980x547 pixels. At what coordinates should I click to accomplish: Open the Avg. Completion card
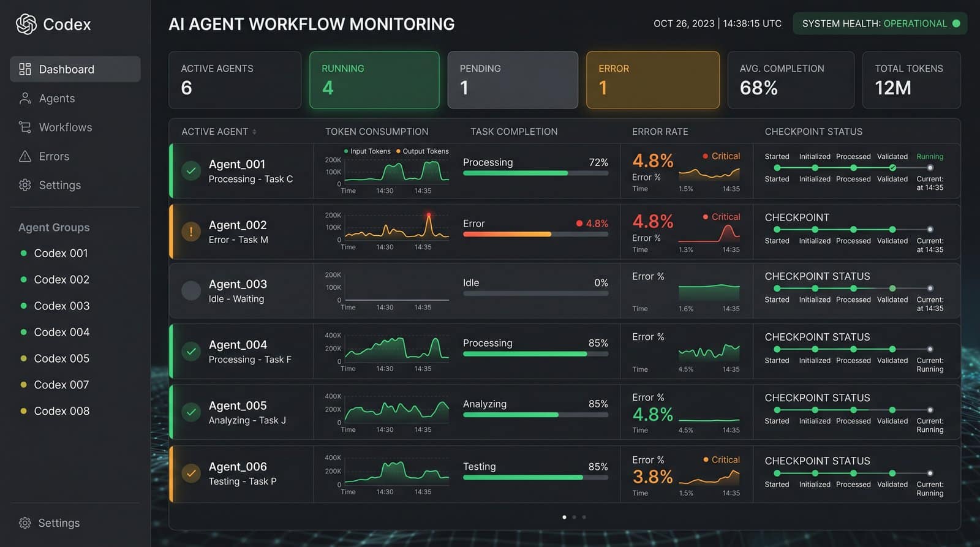[x=791, y=80]
